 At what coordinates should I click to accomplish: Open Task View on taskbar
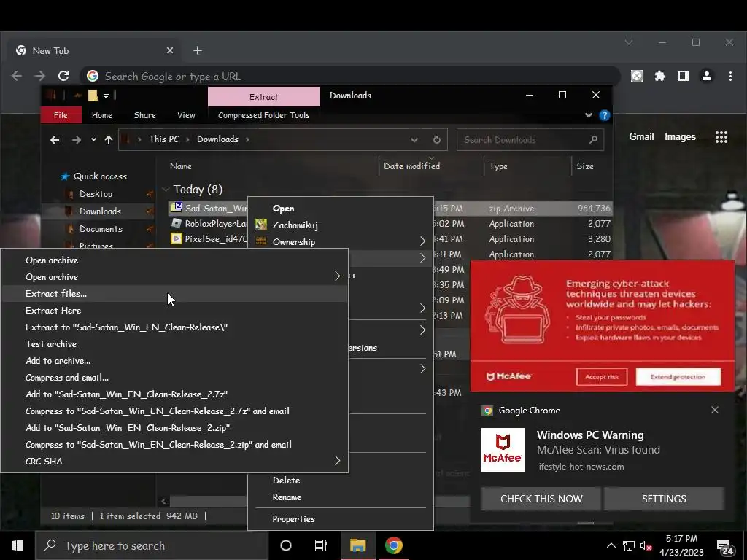point(321,545)
